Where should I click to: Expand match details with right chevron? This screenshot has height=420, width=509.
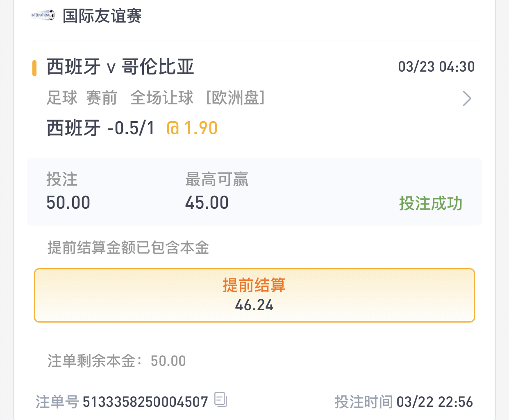coord(467,99)
